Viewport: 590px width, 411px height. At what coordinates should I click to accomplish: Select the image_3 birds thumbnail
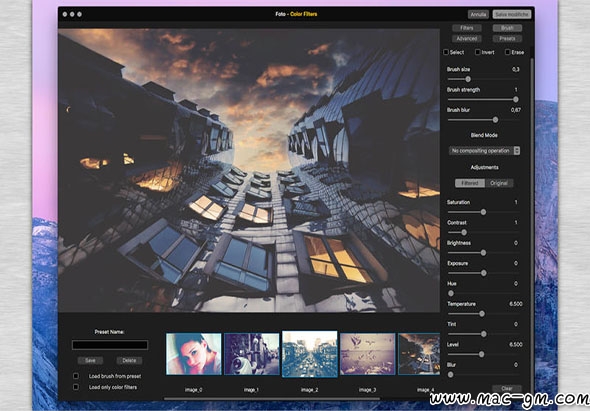click(x=368, y=354)
